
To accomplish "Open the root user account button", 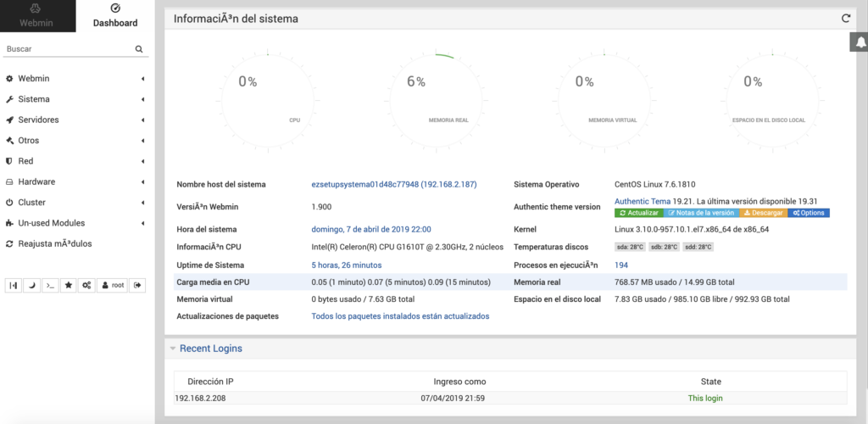I will (112, 285).
